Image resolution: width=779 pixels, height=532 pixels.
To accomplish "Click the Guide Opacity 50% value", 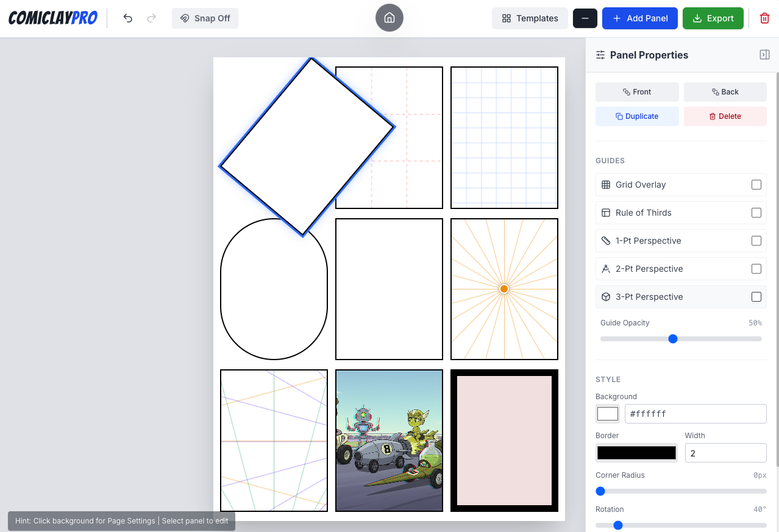I will click(x=755, y=323).
